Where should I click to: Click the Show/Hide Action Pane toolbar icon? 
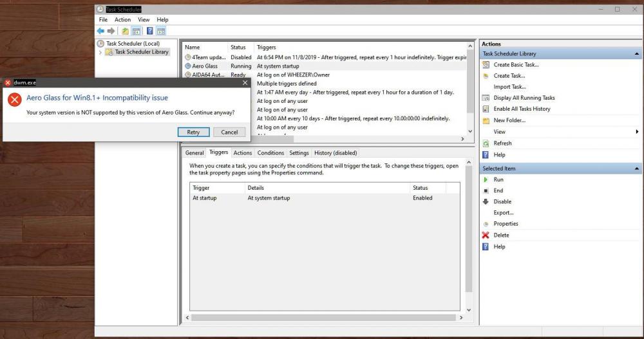pos(161,31)
